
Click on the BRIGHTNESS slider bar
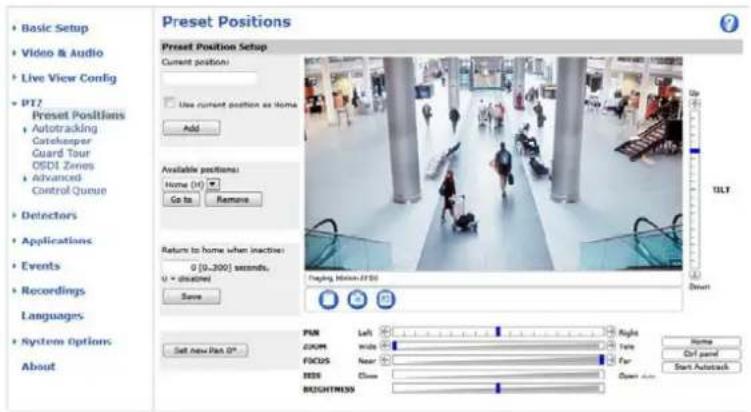tap(498, 388)
